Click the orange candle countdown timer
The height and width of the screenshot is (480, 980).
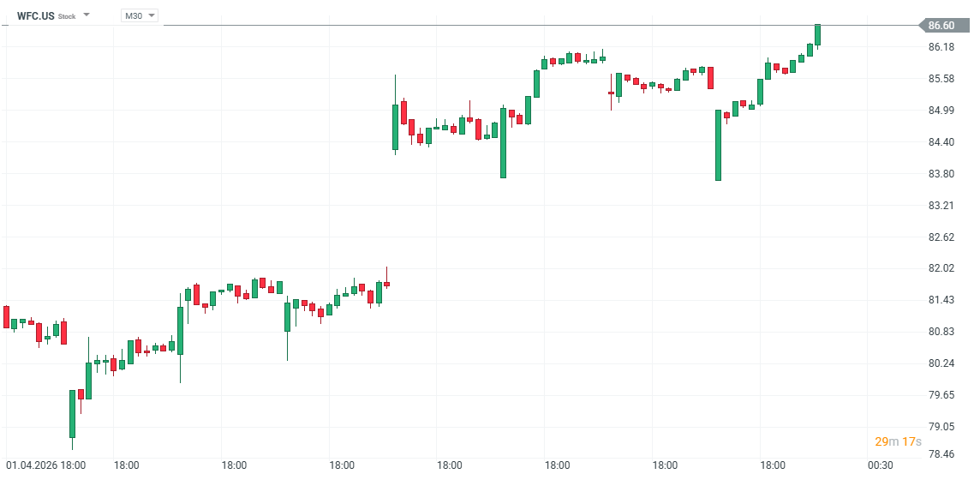tap(898, 441)
